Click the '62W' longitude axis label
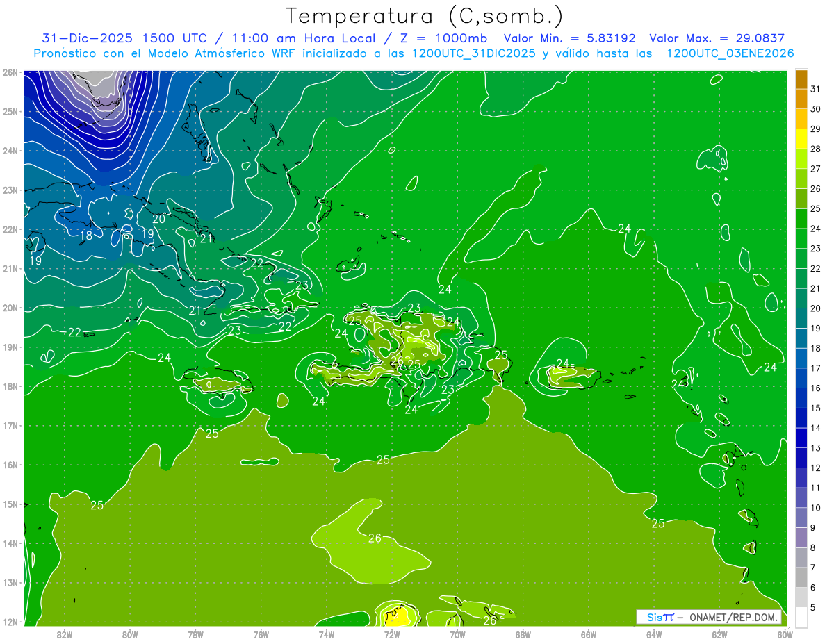Image resolution: width=834 pixels, height=644 pixels. pos(719,634)
